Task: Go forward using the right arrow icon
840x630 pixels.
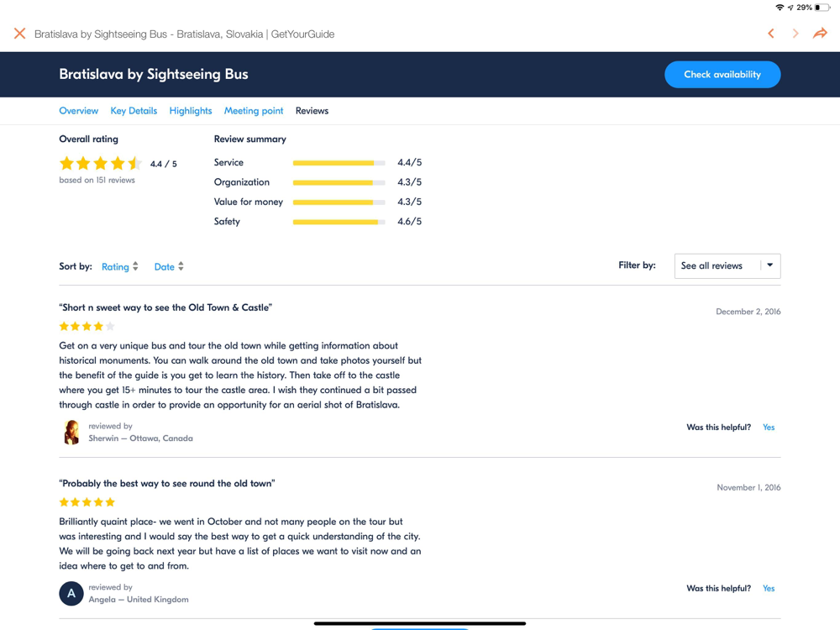Action: pyautogui.click(x=795, y=34)
